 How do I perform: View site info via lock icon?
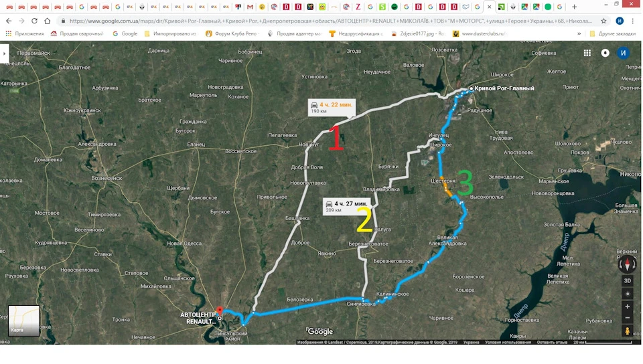coord(63,21)
